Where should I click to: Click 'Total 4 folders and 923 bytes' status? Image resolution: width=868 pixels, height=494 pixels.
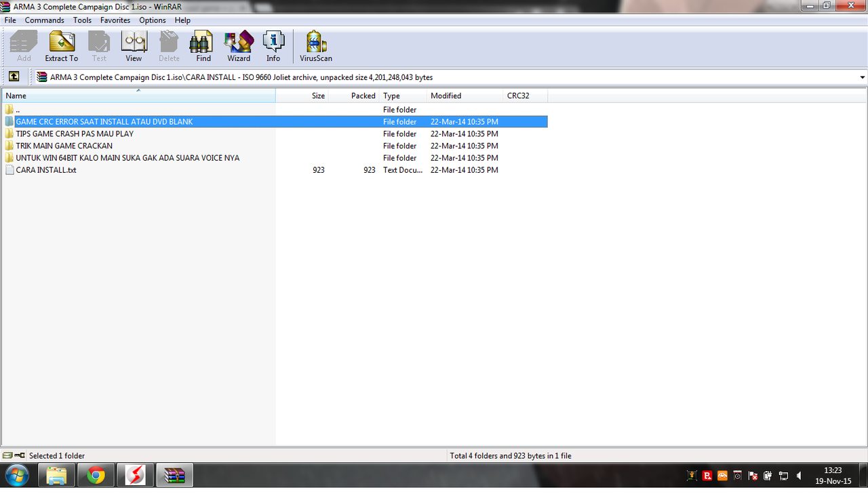pyautogui.click(x=511, y=456)
